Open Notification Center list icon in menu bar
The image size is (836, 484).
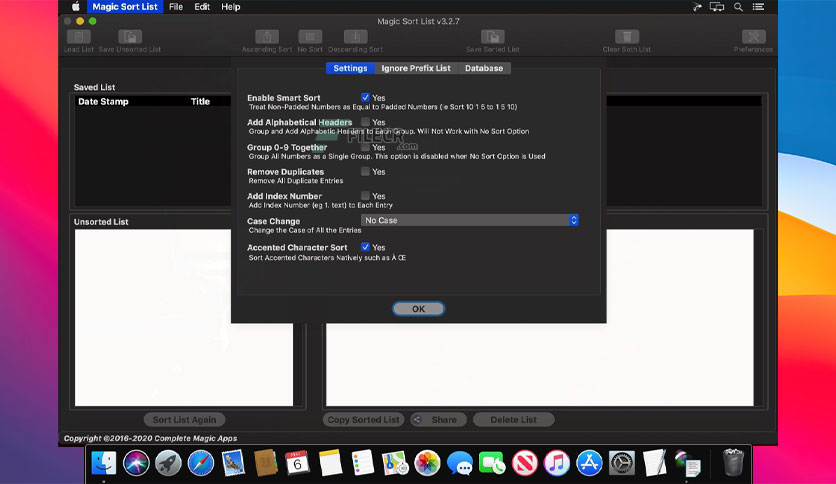758,7
